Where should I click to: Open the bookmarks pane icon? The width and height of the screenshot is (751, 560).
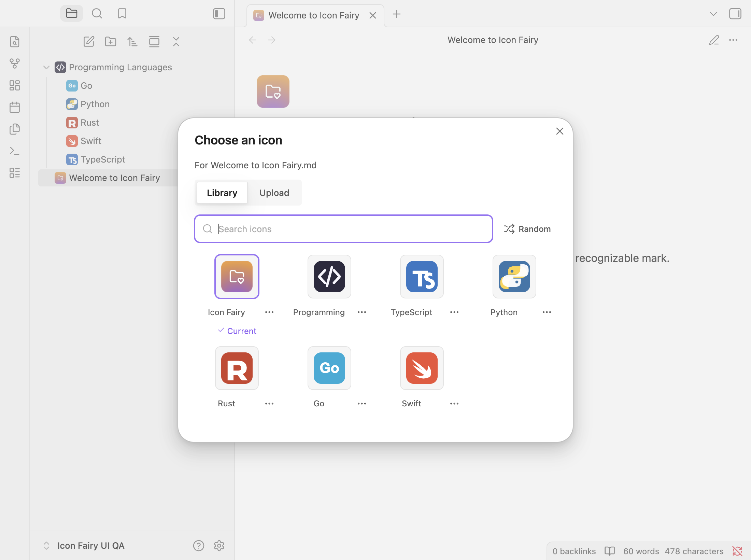(x=122, y=14)
